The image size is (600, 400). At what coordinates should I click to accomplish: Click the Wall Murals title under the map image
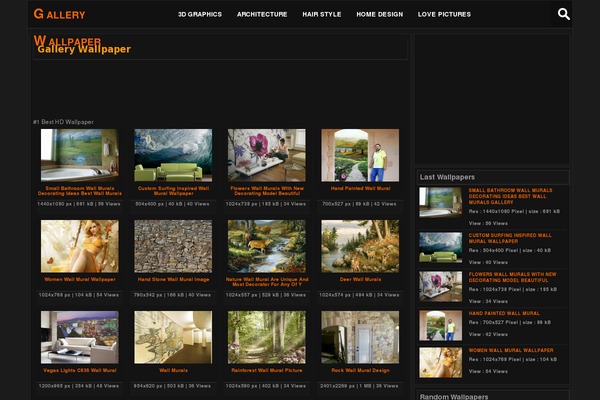(x=173, y=371)
